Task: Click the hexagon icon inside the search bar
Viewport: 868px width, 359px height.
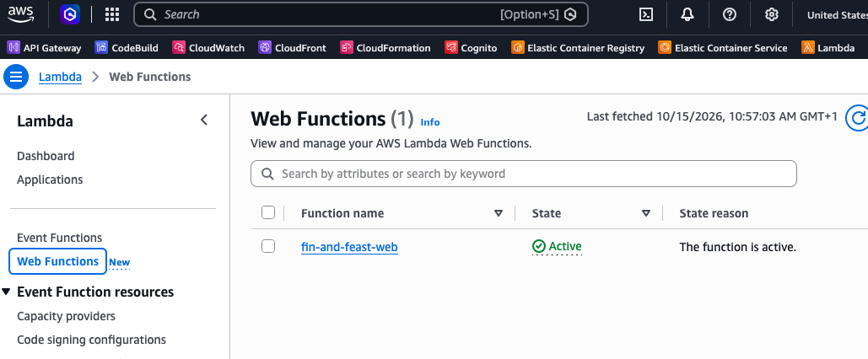Action: point(570,14)
